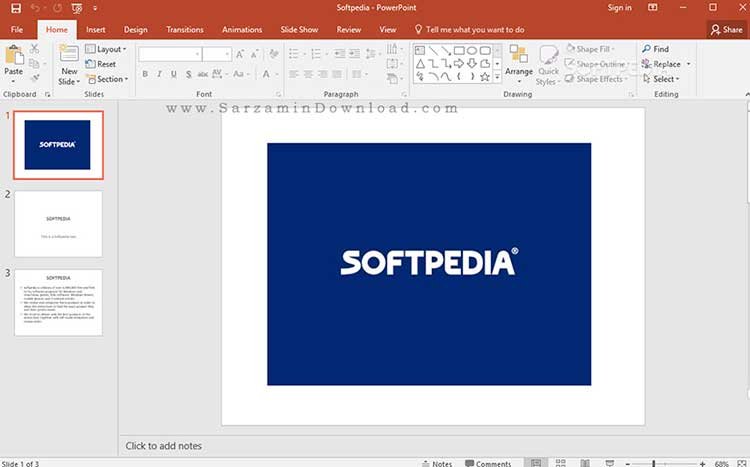Click the Tell me what you want field
Viewport: 750px width, 467px height.
(x=469, y=30)
